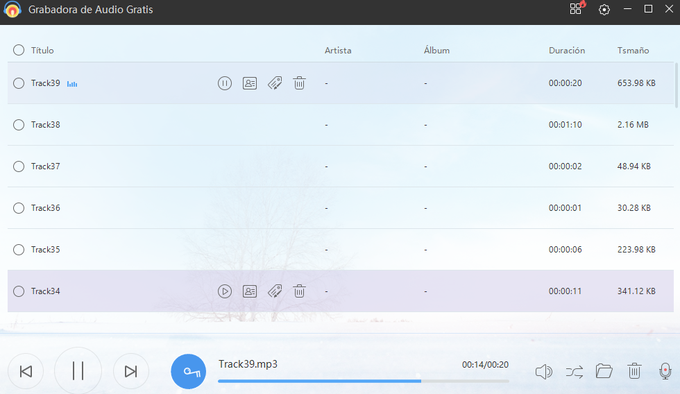Click Track36 duration 00:00:01
680x394 pixels.
tap(565, 208)
